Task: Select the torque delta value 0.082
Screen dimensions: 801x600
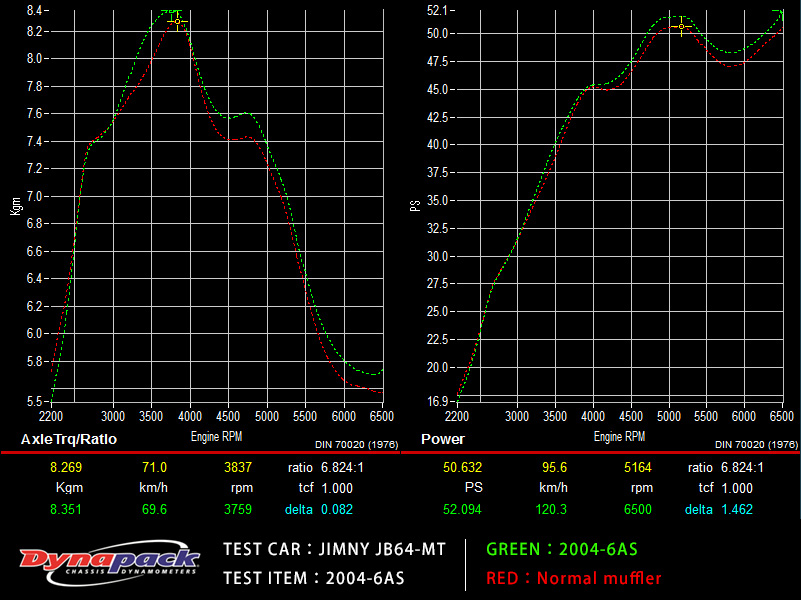Action: pos(336,509)
